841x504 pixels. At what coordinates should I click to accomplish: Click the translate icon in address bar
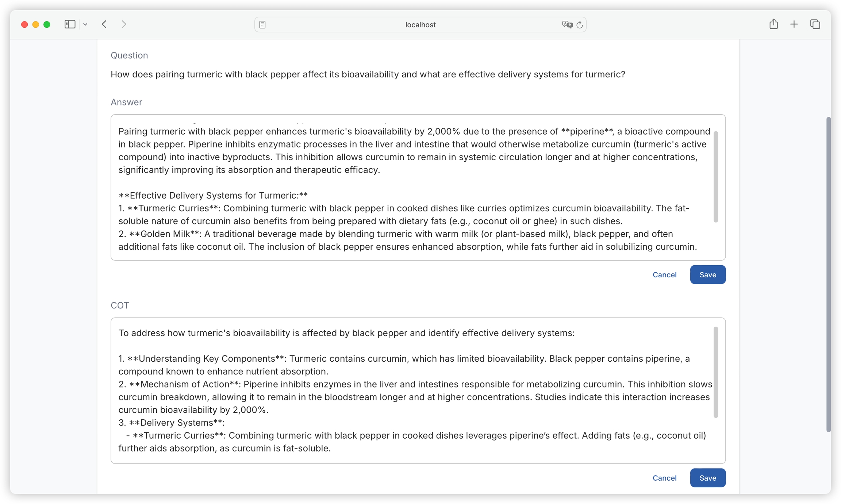(567, 24)
